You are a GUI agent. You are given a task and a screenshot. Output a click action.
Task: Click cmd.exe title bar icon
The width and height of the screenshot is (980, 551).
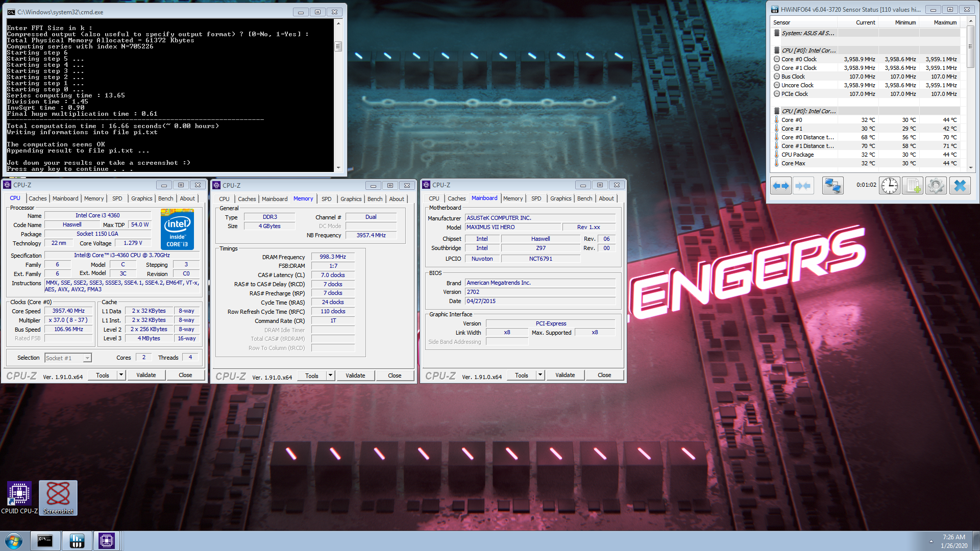point(11,12)
